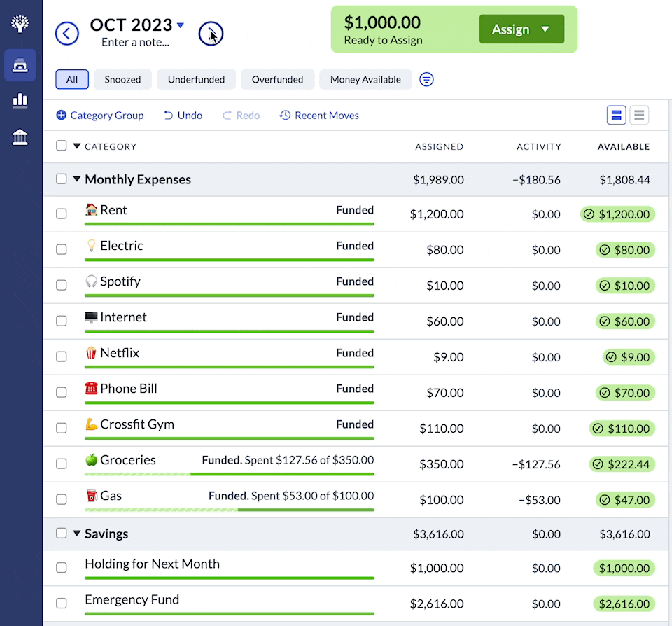This screenshot has height=626, width=672.
Task: Click Electric available $80.00 pill
Action: coord(625,249)
